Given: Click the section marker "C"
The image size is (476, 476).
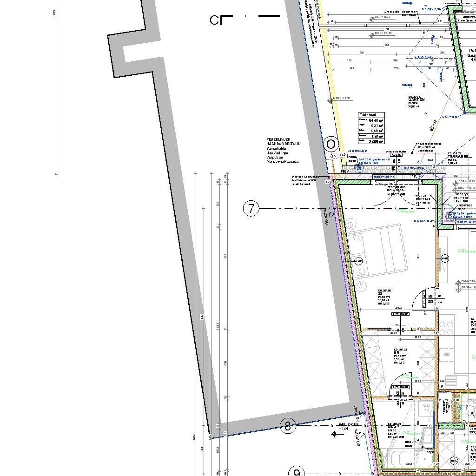Looking at the screenshot, I should click(x=214, y=20).
